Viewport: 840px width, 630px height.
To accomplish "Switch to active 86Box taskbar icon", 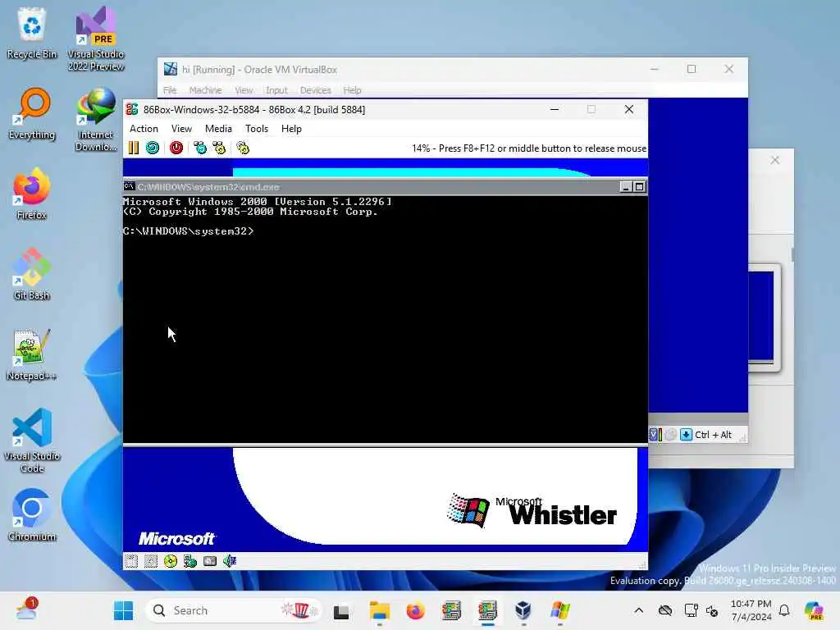I will (487, 610).
